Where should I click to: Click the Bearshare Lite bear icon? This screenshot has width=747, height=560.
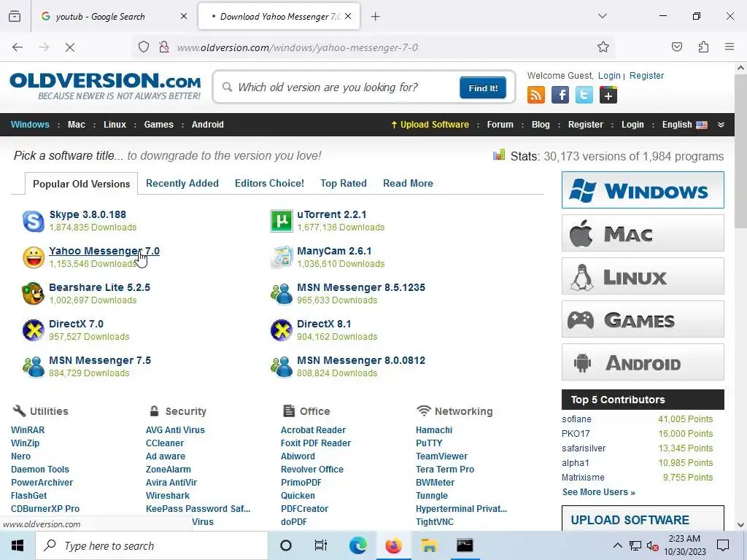tap(34, 294)
